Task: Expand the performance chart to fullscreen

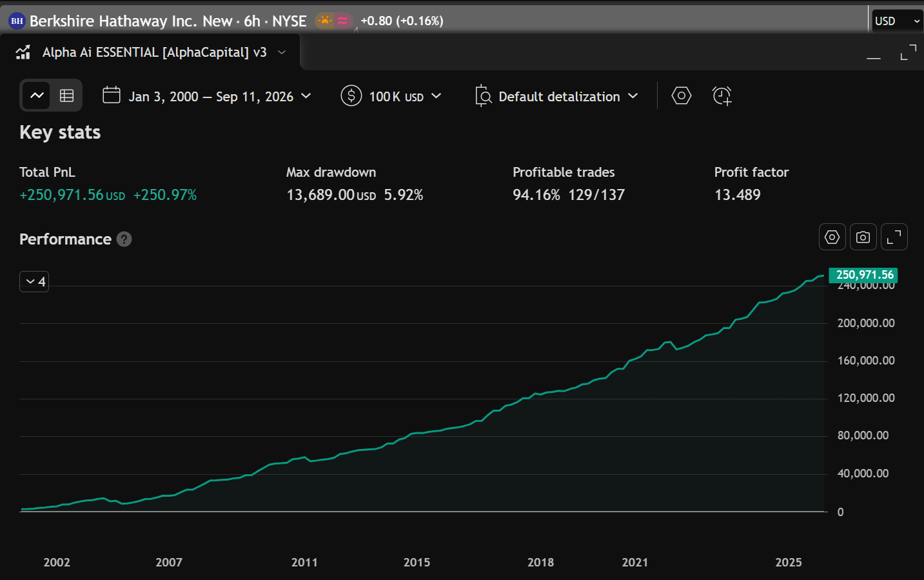Action: pos(894,237)
